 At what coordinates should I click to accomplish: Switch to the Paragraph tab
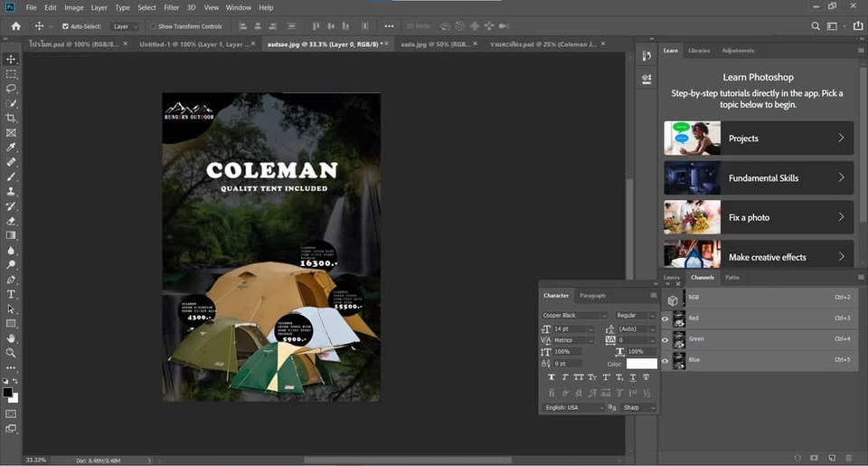click(592, 295)
